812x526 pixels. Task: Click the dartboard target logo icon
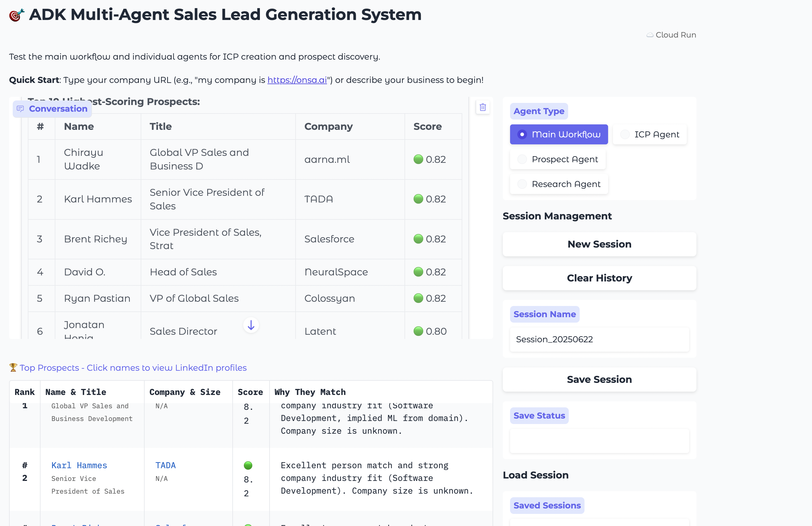[x=16, y=15]
